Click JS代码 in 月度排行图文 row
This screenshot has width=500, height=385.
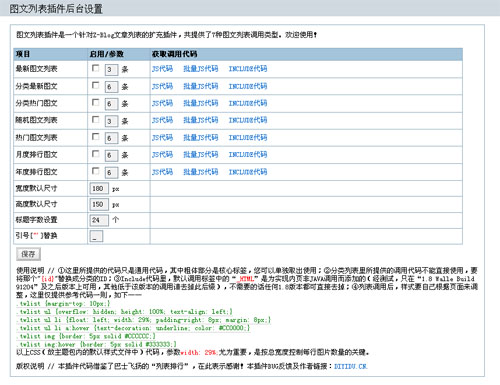[x=162, y=154]
